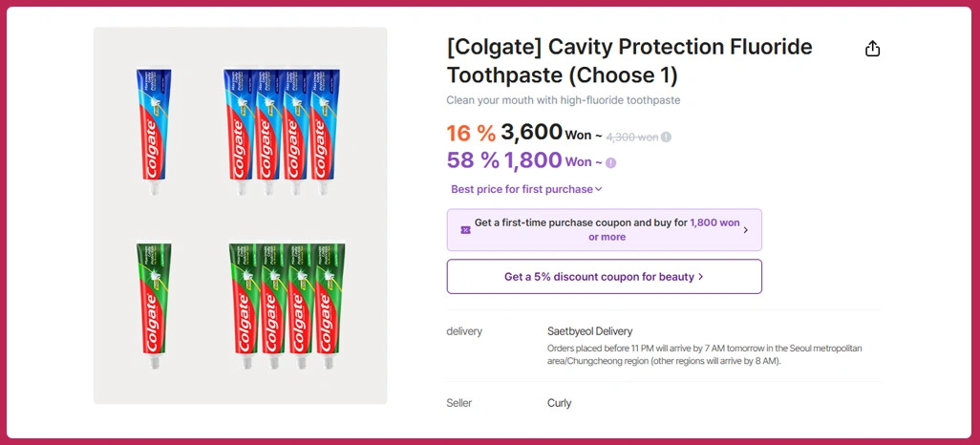Click the Saetbyeol Delivery heading
The width and height of the screenshot is (980, 445).
tap(589, 331)
